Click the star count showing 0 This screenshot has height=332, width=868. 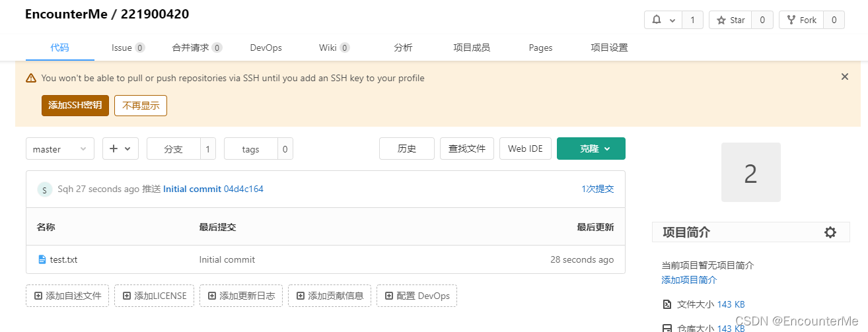tap(762, 20)
